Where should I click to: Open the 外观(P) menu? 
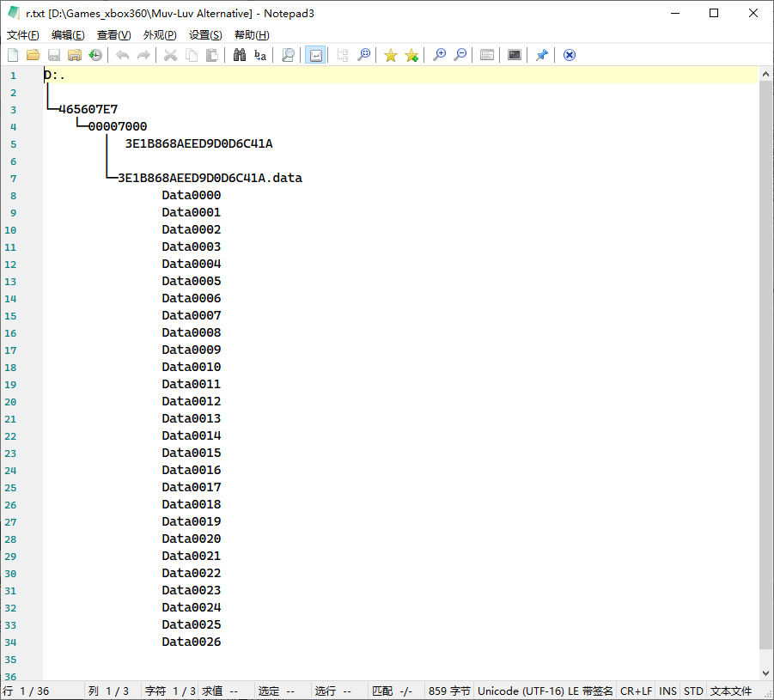pyautogui.click(x=160, y=35)
